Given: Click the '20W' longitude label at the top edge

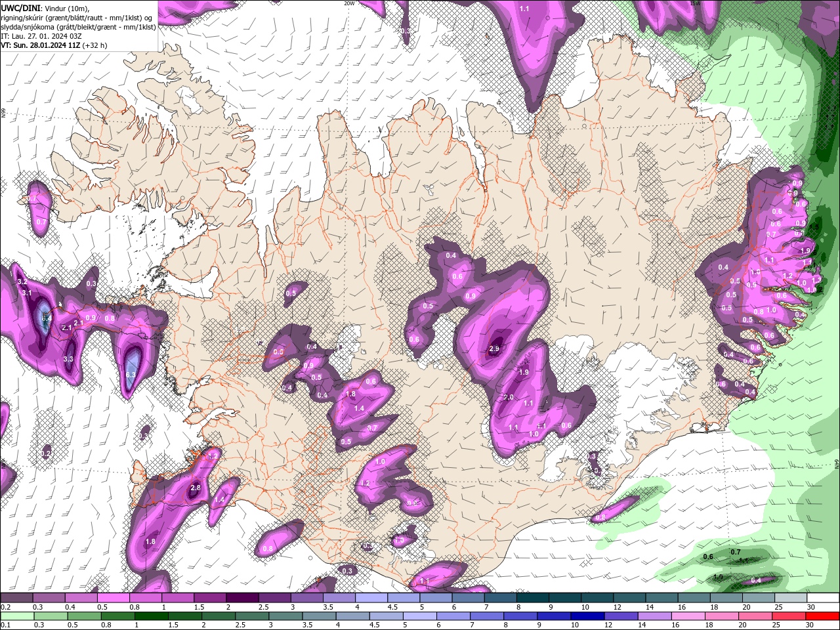Looking at the screenshot, I should point(349,3).
